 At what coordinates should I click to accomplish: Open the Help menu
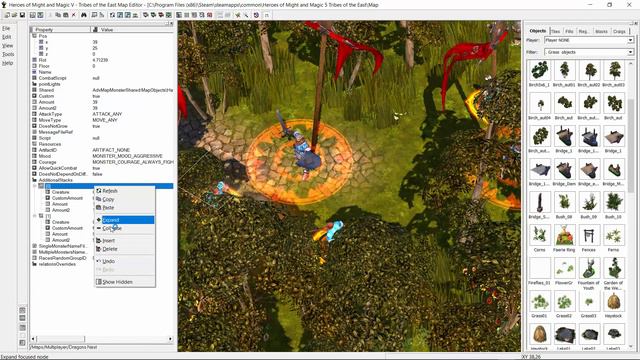8,63
